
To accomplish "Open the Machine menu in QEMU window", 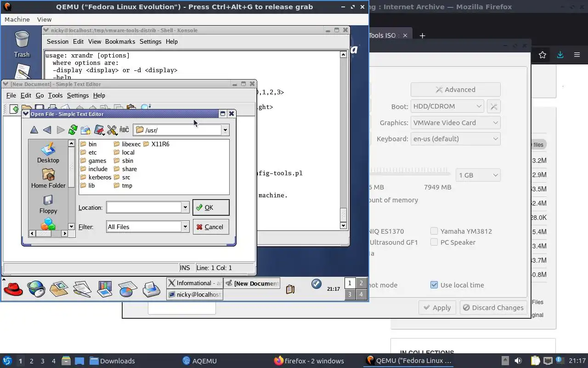I will [17, 19].
